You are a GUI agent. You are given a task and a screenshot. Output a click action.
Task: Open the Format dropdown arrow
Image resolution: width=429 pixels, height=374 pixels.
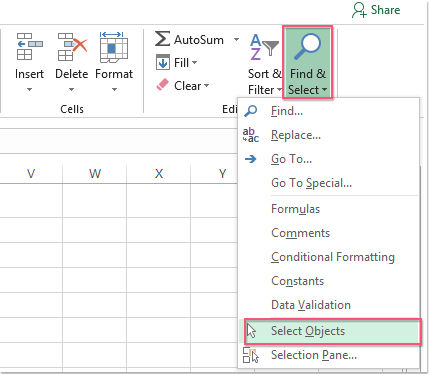click(114, 89)
